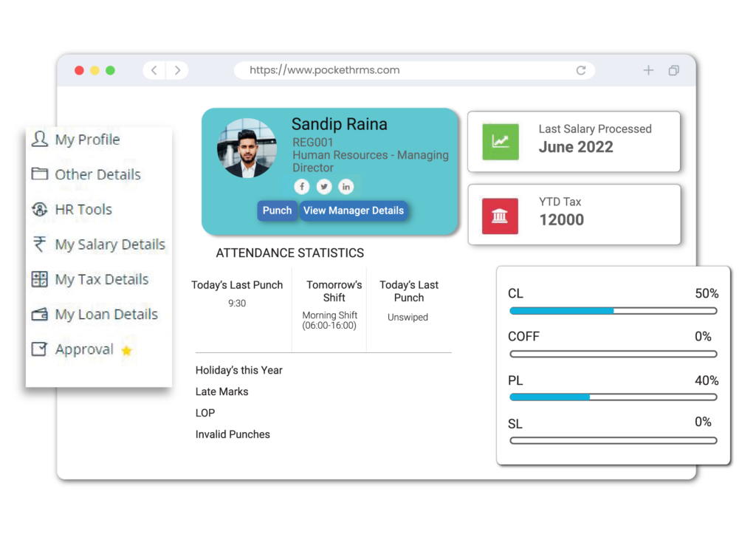Image resolution: width=756 pixels, height=534 pixels.
Task: Click the red bank icon beside YTD Tax
Action: [x=501, y=214]
